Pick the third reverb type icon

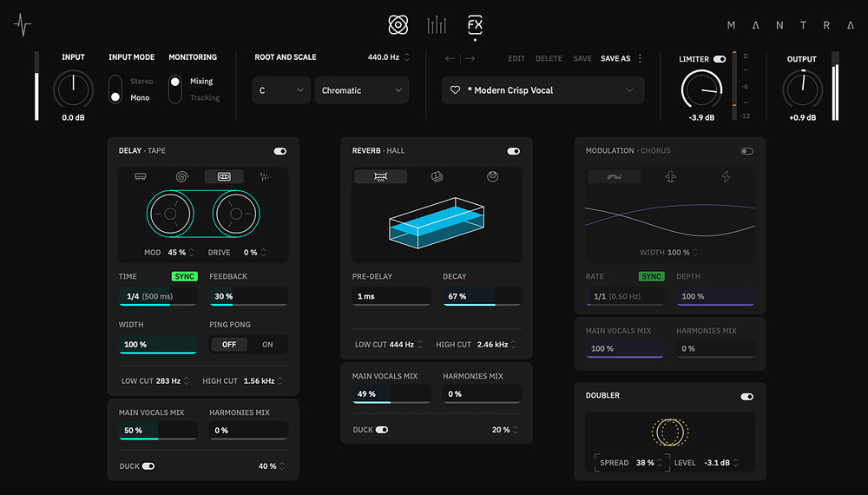[493, 176]
